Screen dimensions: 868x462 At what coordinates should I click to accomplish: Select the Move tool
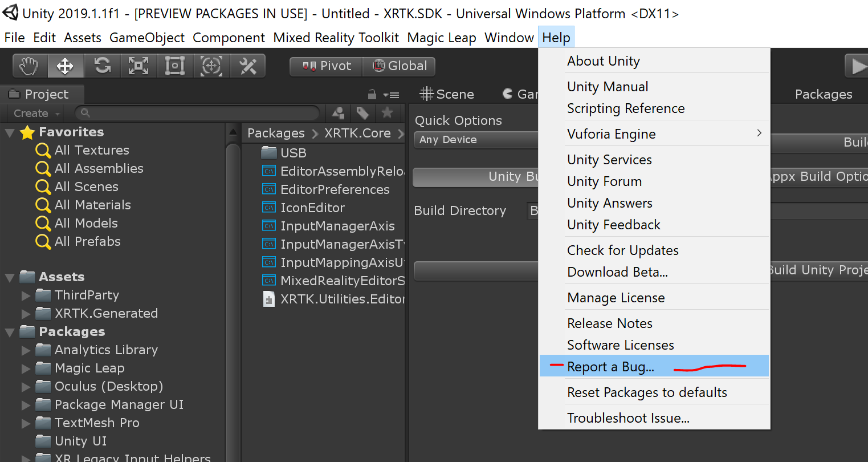coord(66,66)
